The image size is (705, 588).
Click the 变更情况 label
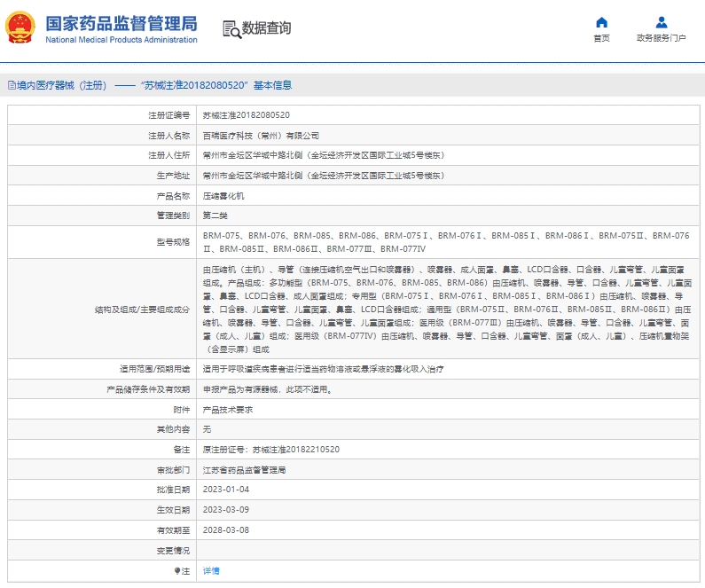(173, 550)
